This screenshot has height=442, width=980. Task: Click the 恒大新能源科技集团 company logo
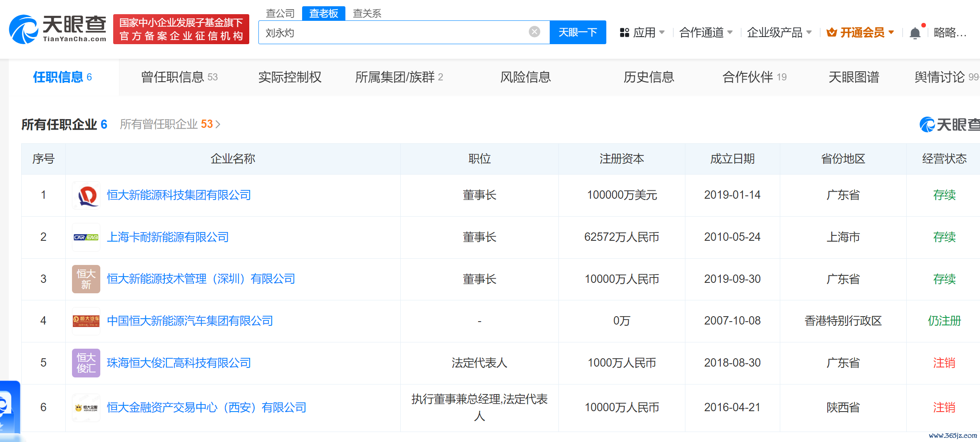point(86,195)
